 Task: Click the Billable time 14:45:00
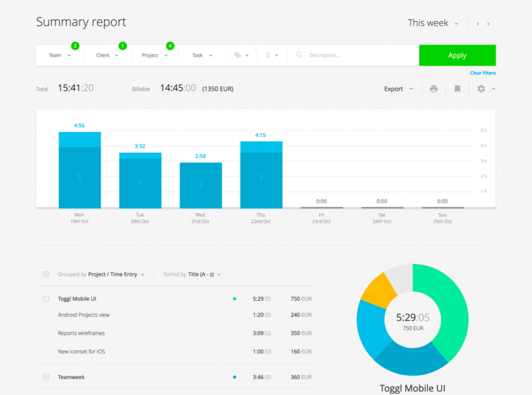pyautogui.click(x=178, y=88)
